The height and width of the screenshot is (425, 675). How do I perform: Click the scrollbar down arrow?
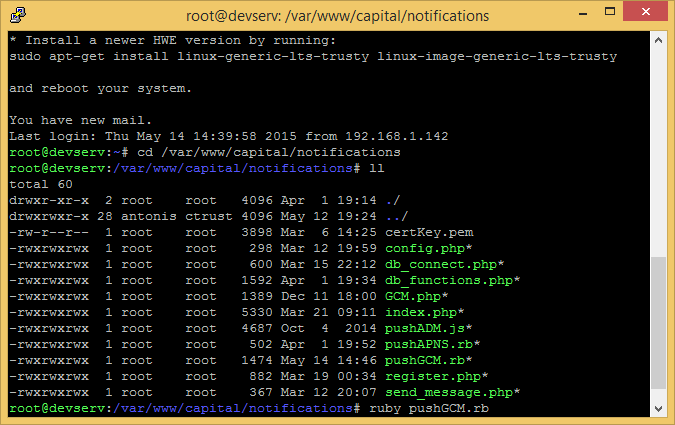(658, 409)
